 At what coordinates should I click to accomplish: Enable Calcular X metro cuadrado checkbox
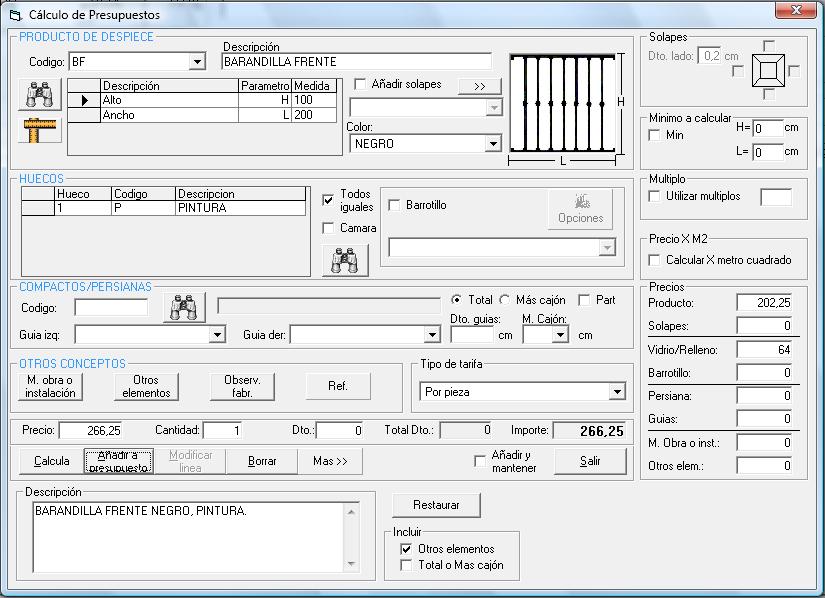pyautogui.click(x=655, y=260)
